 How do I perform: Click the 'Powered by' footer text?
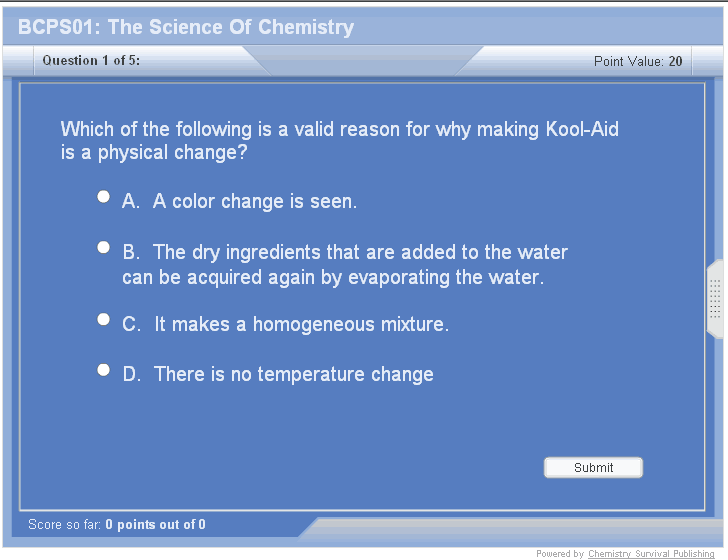(560, 554)
